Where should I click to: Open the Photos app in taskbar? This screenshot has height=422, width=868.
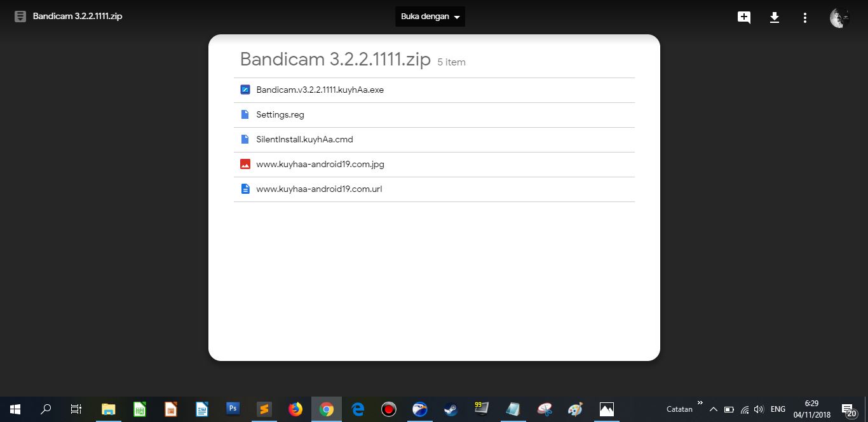coord(607,409)
